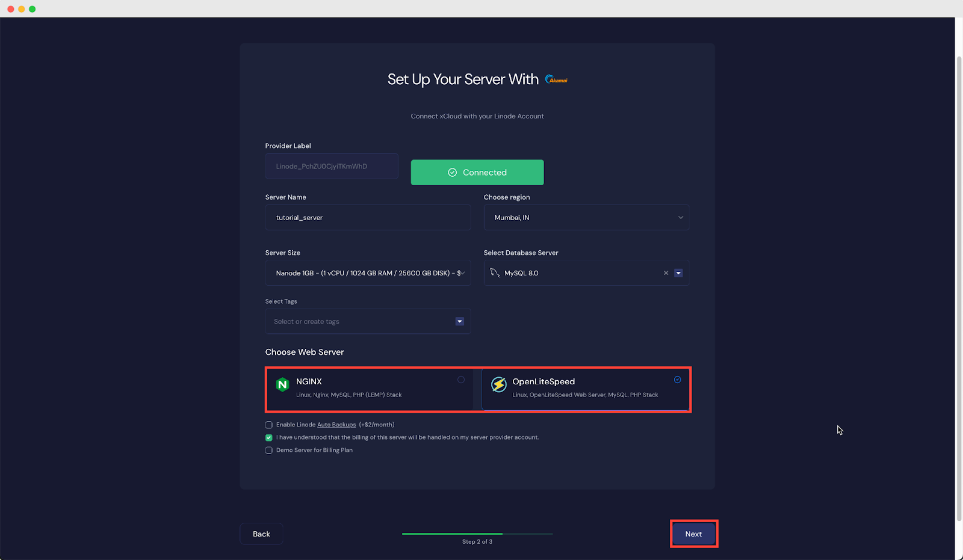The height and width of the screenshot is (560, 963).
Task: Uncheck the billing understanding checkbox
Action: pyautogui.click(x=269, y=438)
